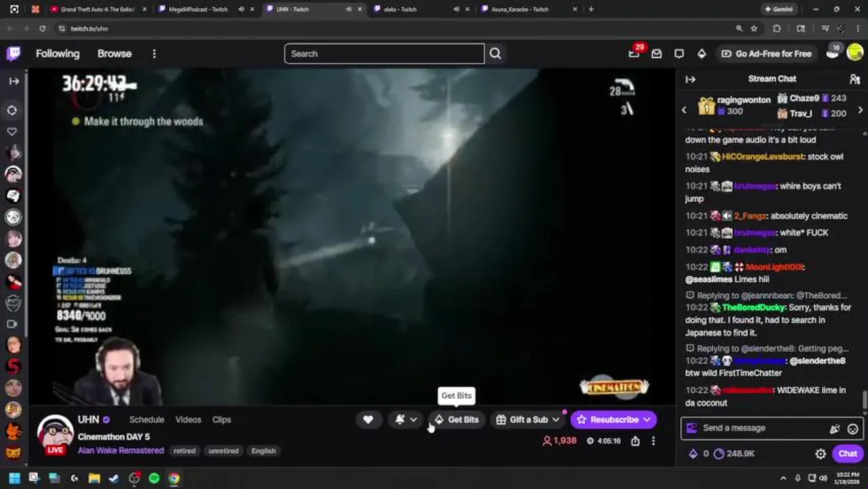The image size is (868, 489).
Task: Open chat settings gear
Action: (x=820, y=454)
